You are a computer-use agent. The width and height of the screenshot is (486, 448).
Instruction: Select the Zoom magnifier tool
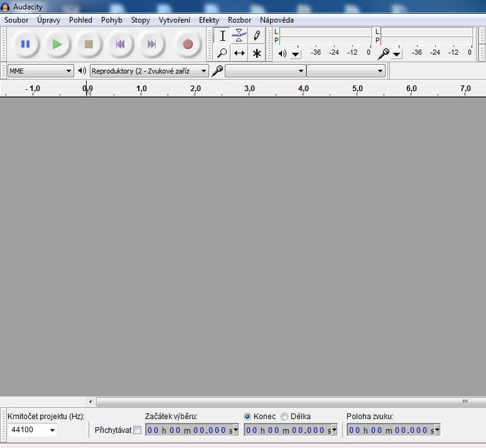[x=222, y=53]
